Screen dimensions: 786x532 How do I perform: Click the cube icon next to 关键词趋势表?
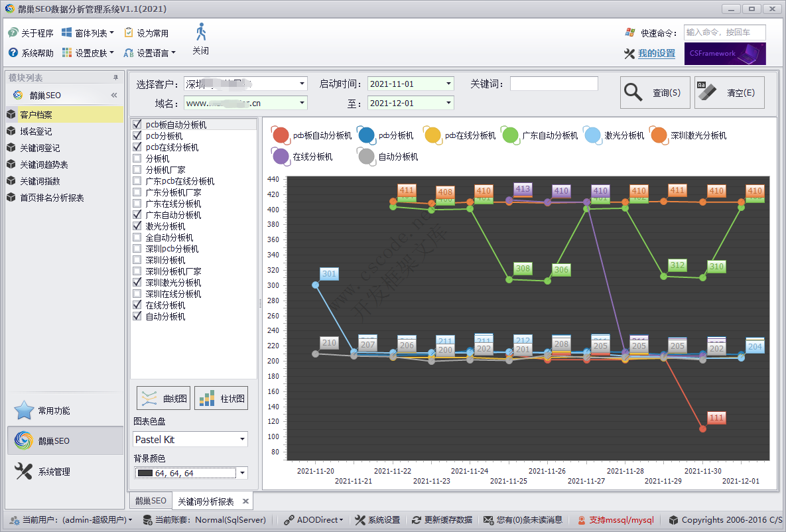(11, 165)
